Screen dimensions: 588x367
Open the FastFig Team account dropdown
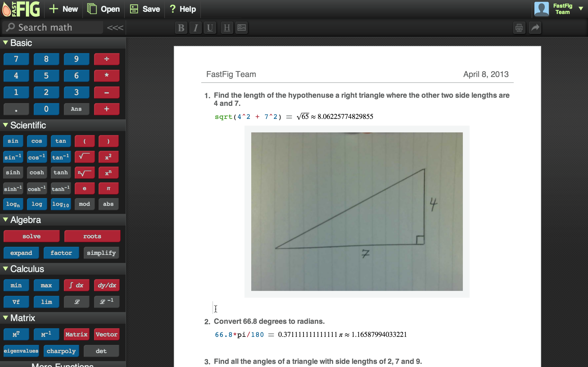(581, 9)
